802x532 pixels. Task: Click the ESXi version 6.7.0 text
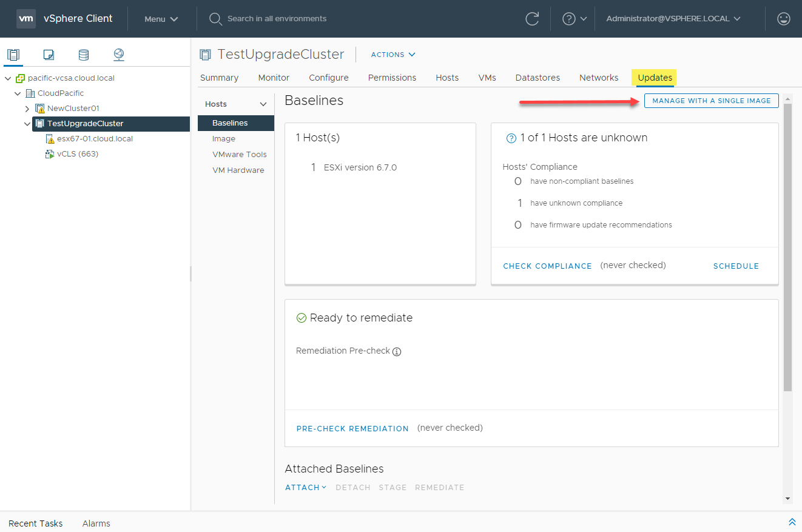point(360,167)
